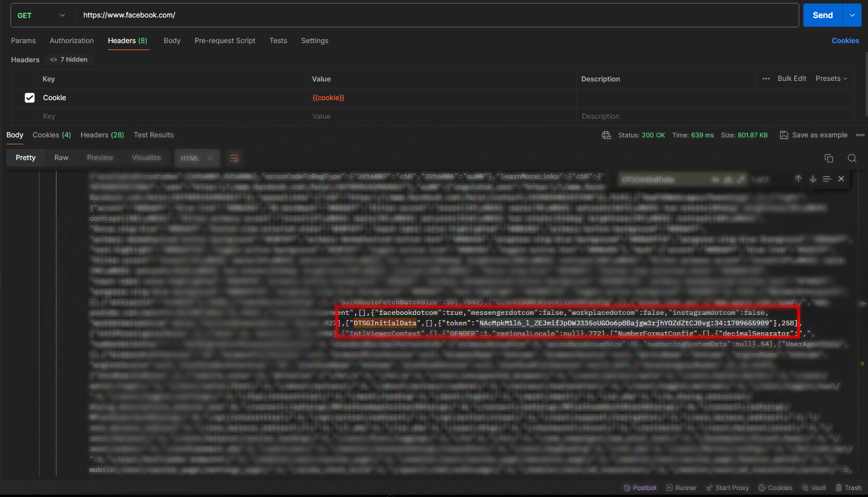Open Trash in the status bar
The width and height of the screenshot is (868, 497).
[x=849, y=488]
